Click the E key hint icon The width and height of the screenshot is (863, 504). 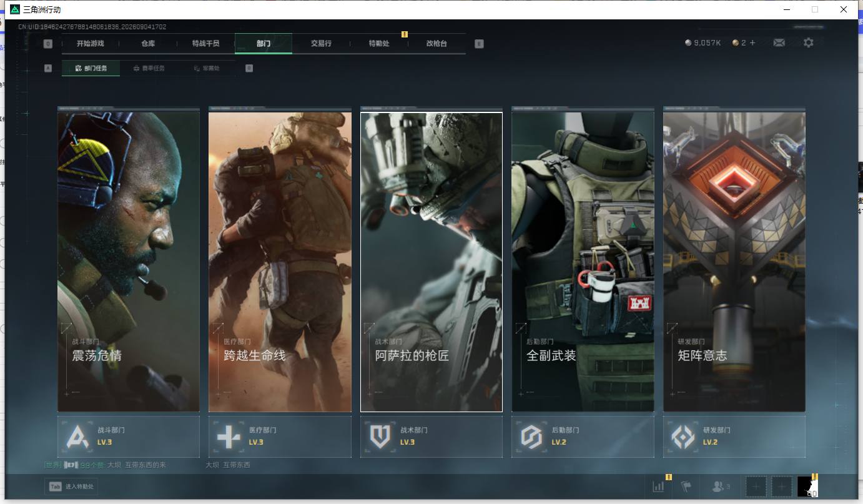[x=479, y=44]
